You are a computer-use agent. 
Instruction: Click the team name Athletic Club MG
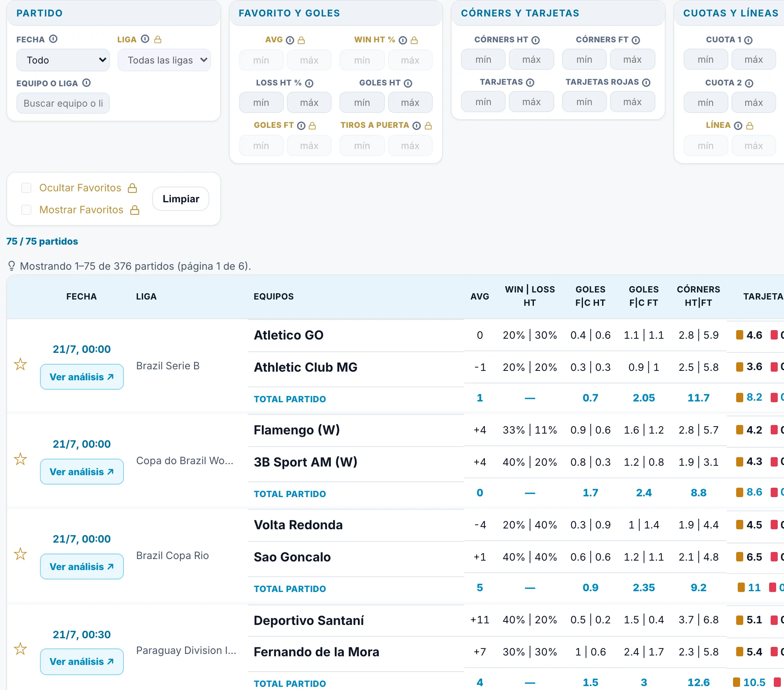[306, 367]
